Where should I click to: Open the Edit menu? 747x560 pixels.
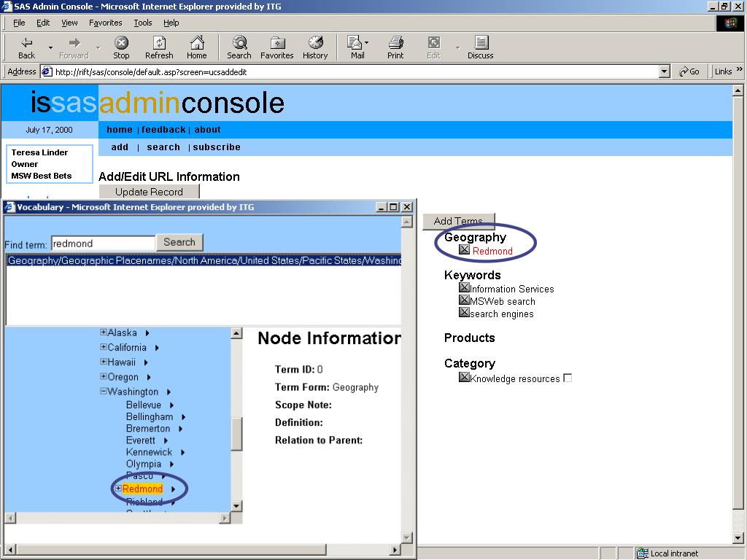pos(43,23)
